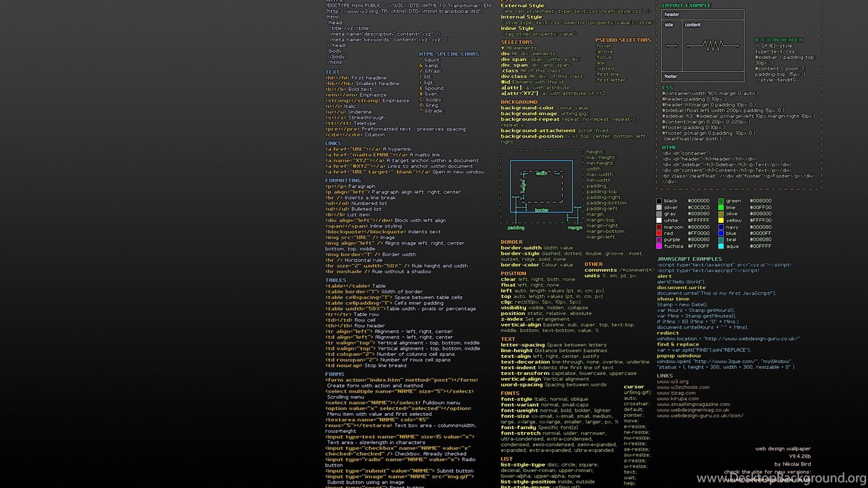868x488 pixels.
Task: Click the 'Inline Style' label
Action: (517, 28)
